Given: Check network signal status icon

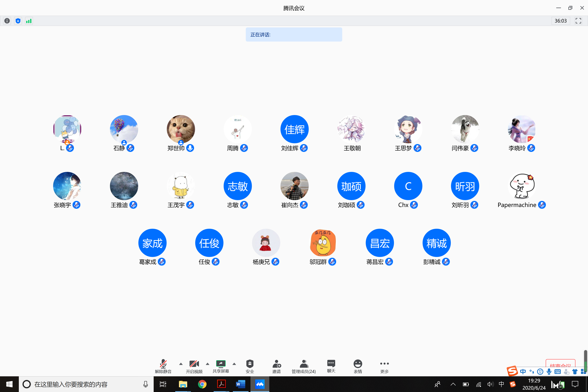Looking at the screenshot, I should pos(29,21).
